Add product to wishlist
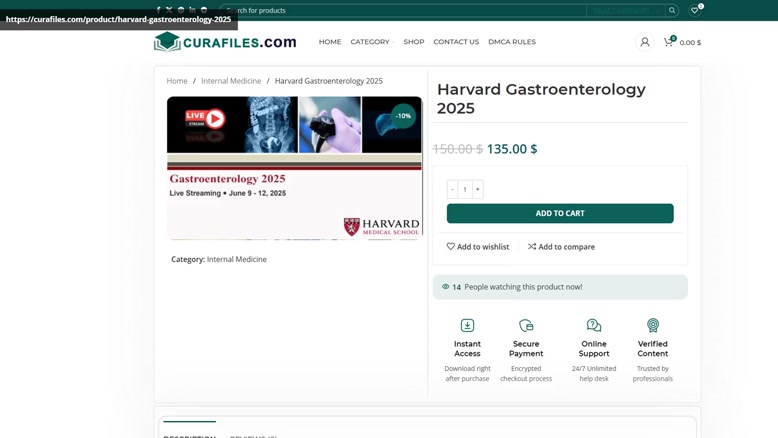Screen dimensions: 778x438 [477, 247]
